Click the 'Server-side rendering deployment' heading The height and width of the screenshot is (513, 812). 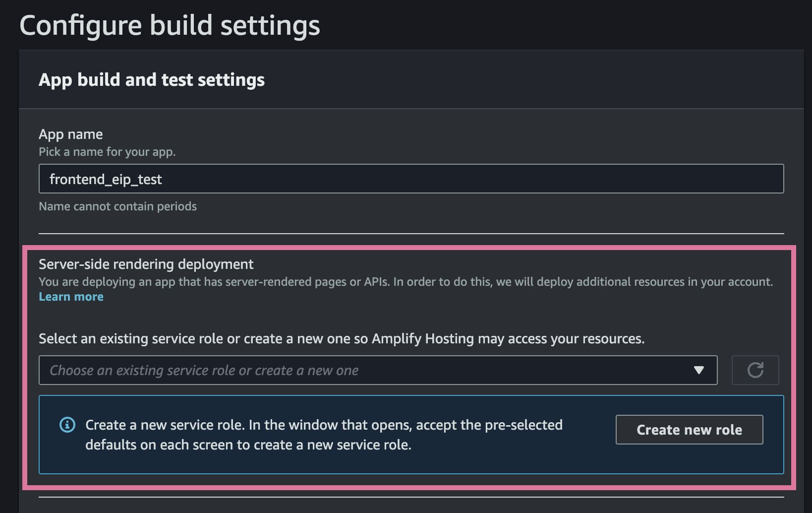click(x=146, y=264)
